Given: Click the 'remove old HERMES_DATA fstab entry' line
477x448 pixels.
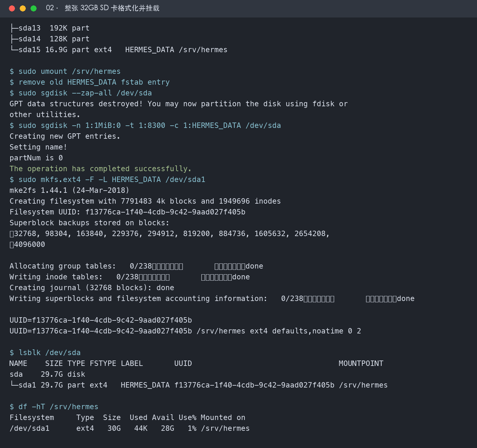Looking at the screenshot, I should [x=90, y=82].
